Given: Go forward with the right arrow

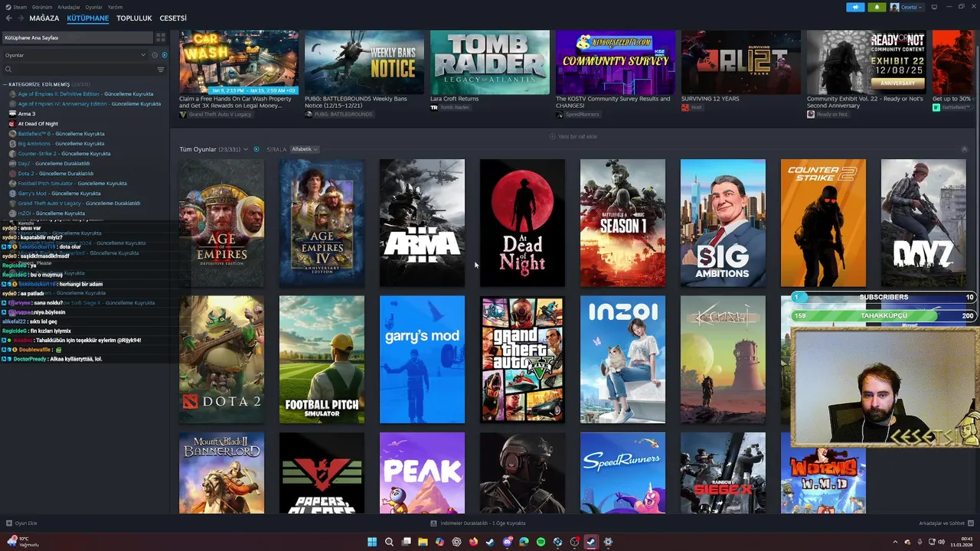Looking at the screenshot, I should [20, 18].
